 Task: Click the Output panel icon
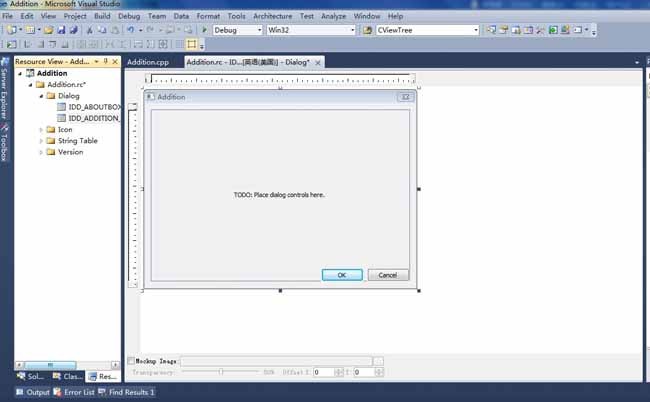pos(19,392)
